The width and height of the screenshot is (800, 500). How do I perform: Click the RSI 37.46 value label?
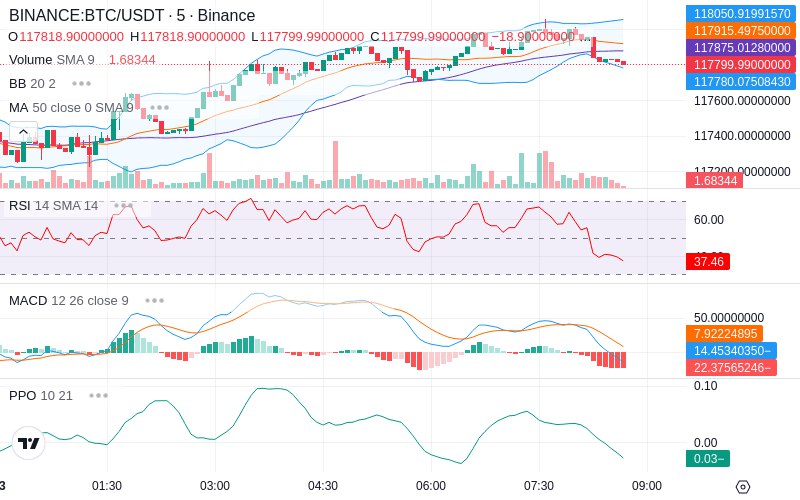[708, 262]
